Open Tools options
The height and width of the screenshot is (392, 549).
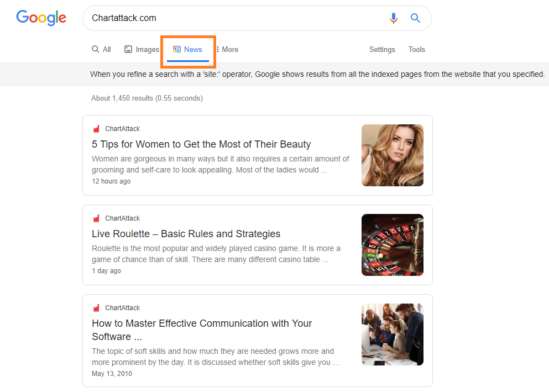[417, 49]
